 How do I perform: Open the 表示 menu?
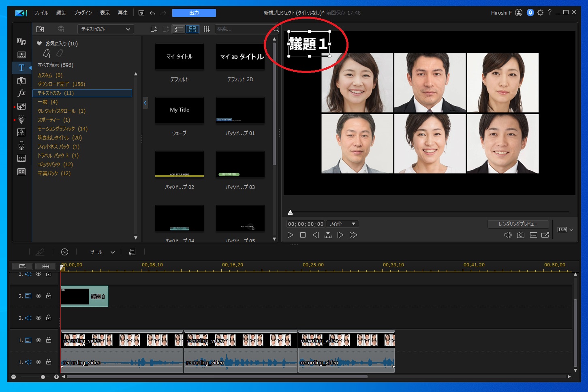click(x=105, y=13)
